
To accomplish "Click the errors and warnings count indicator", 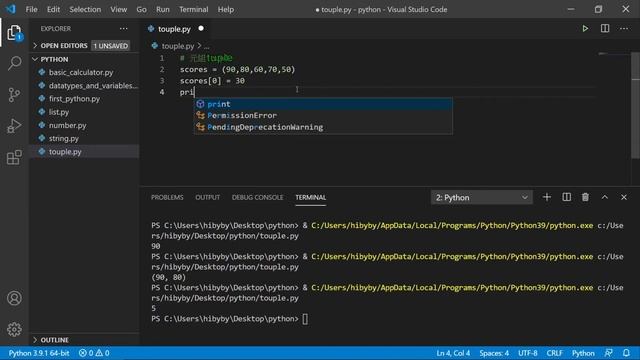I will tap(94, 353).
